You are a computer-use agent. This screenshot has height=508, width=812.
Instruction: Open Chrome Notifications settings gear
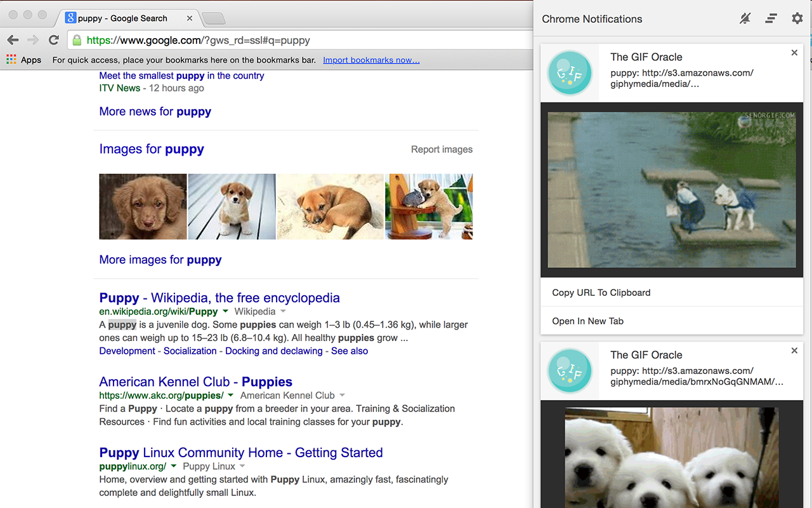point(797,18)
